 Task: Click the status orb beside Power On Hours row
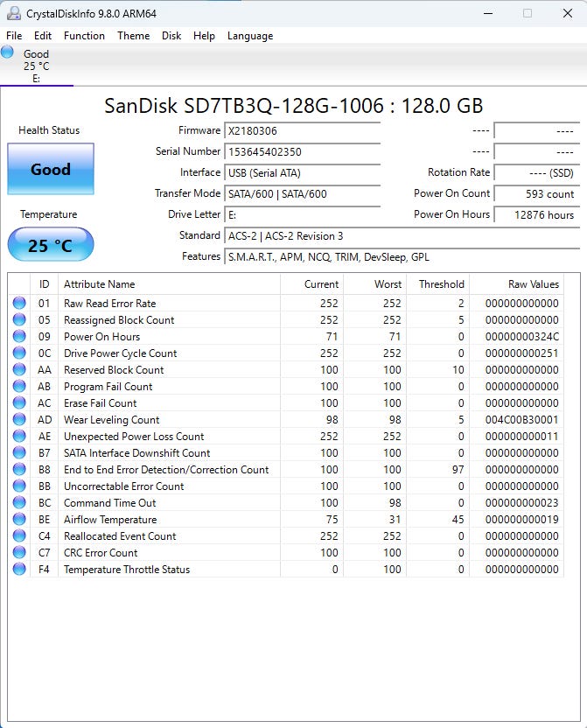coord(19,337)
